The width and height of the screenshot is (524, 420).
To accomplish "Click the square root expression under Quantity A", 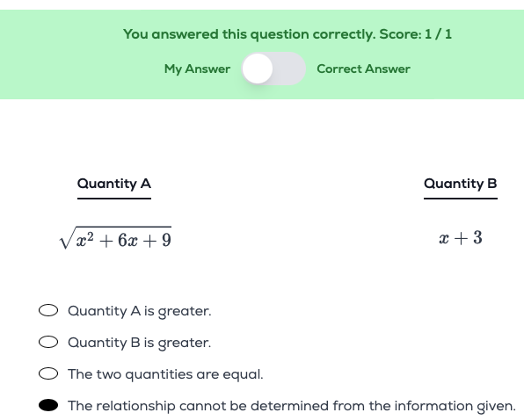I will tap(115, 238).
